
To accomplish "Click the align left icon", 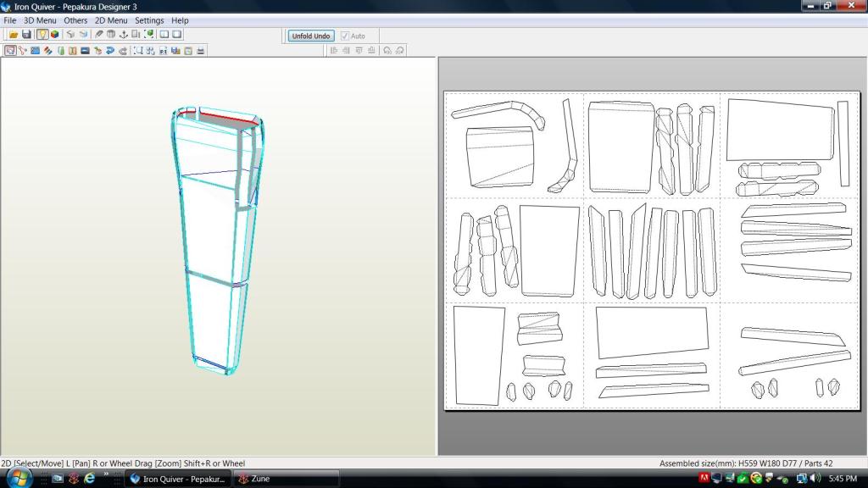I will tap(334, 50).
